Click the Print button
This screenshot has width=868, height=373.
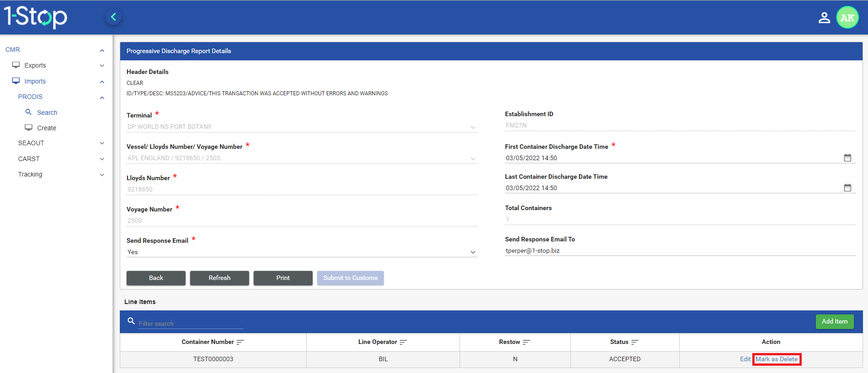point(283,278)
